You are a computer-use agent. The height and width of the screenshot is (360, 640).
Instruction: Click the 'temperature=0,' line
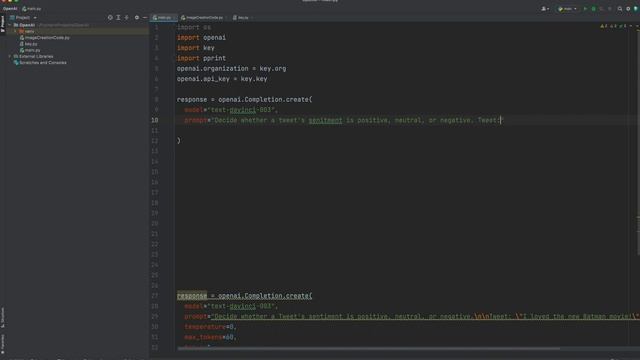coord(210,327)
